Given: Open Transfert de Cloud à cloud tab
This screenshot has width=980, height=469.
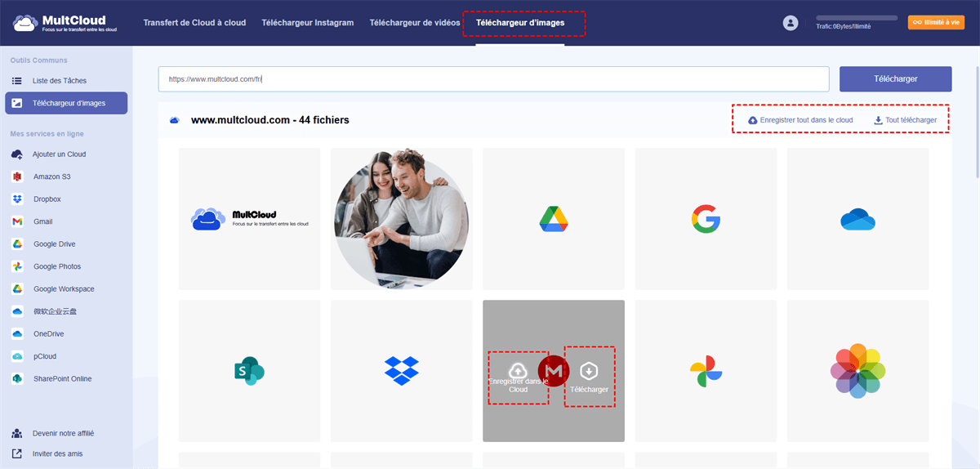Looking at the screenshot, I should (194, 23).
